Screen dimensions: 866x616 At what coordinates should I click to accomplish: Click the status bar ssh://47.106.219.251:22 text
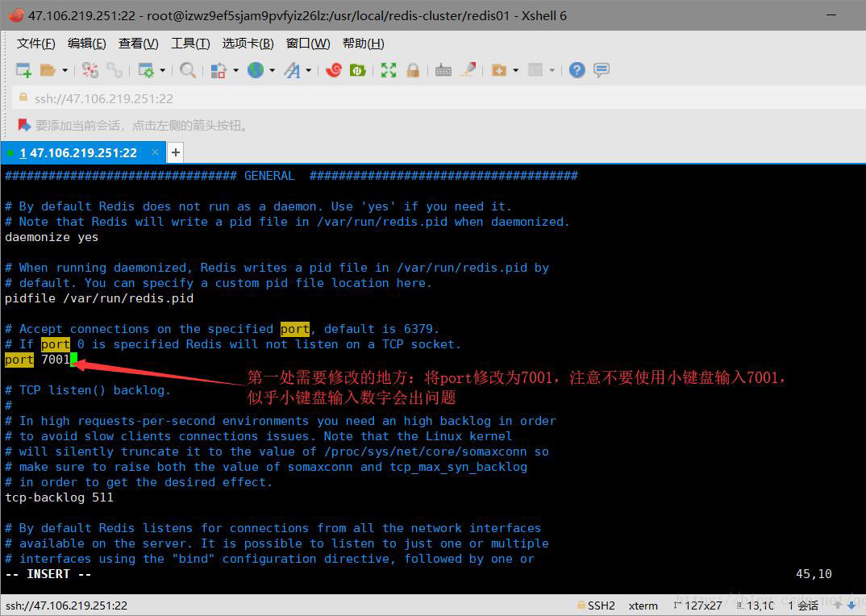point(67,606)
